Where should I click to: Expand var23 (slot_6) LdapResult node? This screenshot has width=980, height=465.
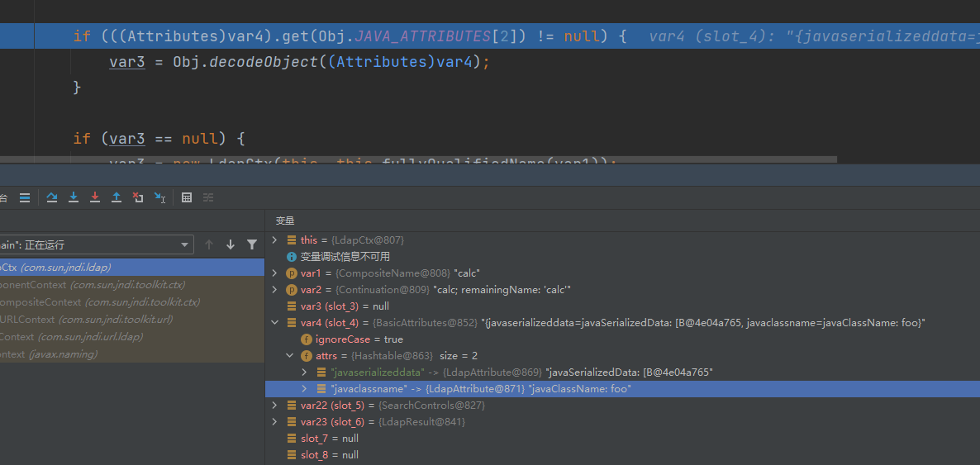[x=274, y=422]
